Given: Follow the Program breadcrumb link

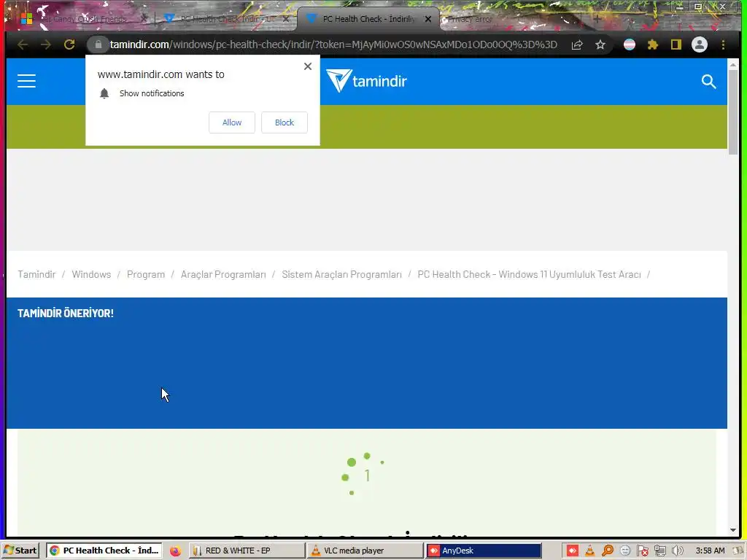Looking at the screenshot, I should (146, 274).
